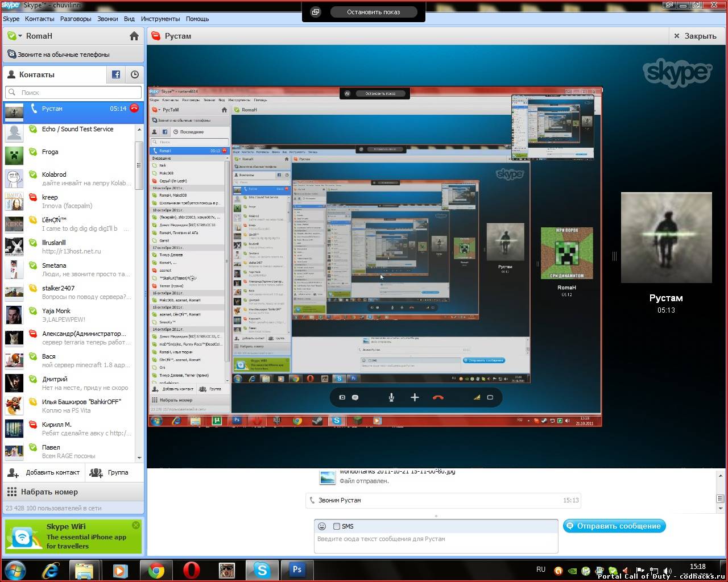Viewport: 728px width, 582px height.
Task: Open the Контакты menu
Action: tap(40, 19)
